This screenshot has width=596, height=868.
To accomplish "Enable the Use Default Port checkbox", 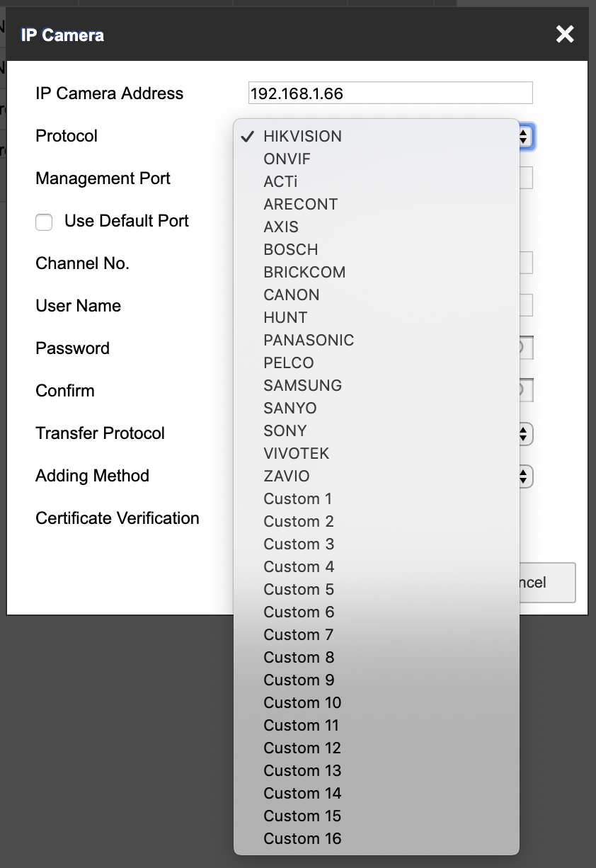I will coord(44,222).
